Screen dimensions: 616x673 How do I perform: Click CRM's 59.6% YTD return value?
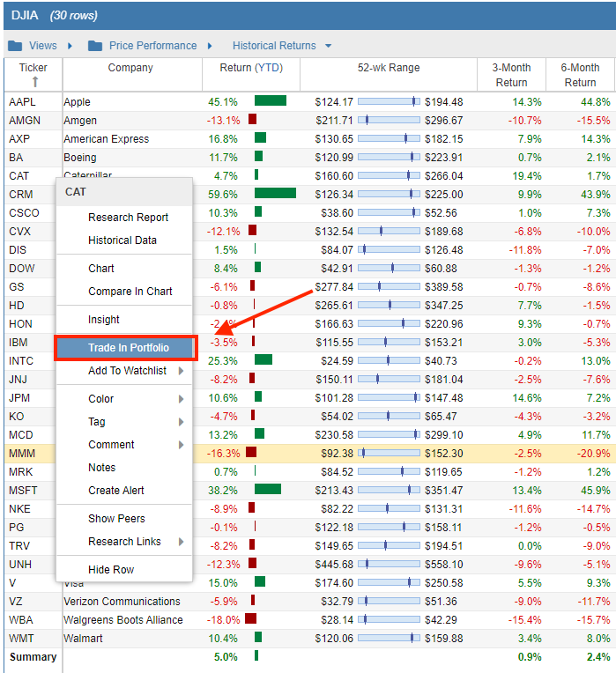(223, 195)
